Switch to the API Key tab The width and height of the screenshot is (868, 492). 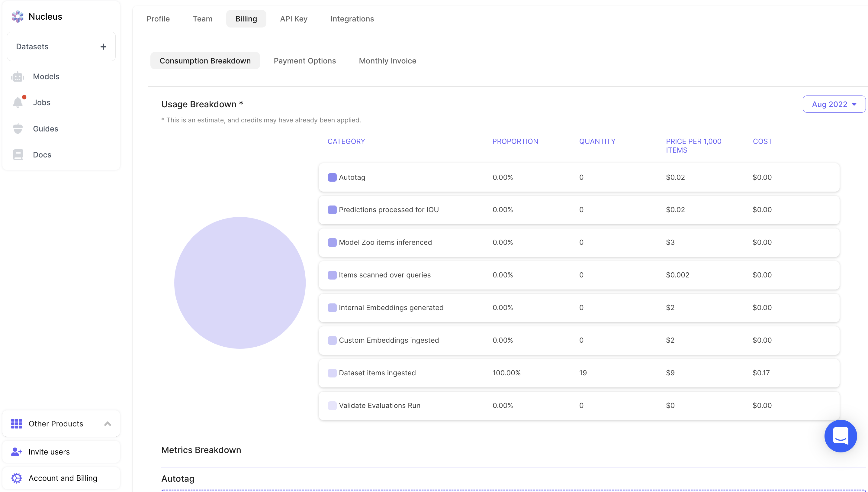[x=293, y=19]
